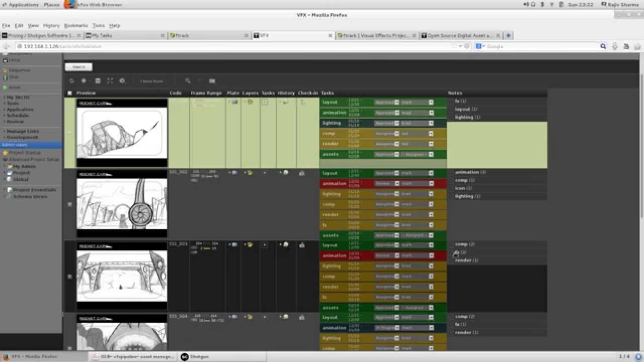Tick the row checkbox for shot S01_002
Image resolution: width=644 pixels, height=362 pixels.
70,205
